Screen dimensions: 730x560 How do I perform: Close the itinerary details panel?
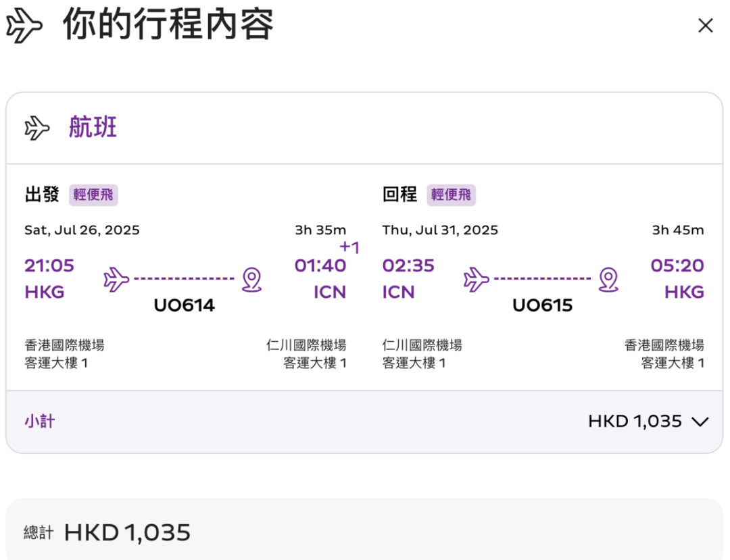click(x=705, y=26)
